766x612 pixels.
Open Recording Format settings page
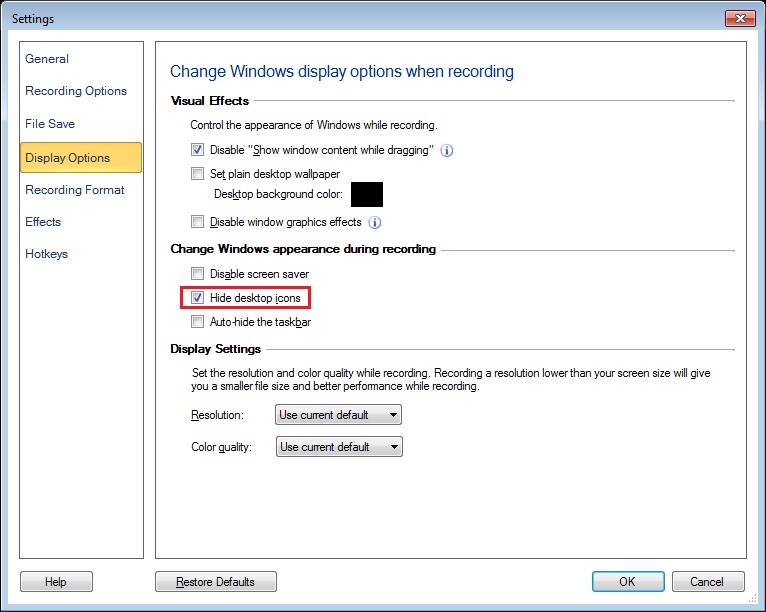coord(75,190)
